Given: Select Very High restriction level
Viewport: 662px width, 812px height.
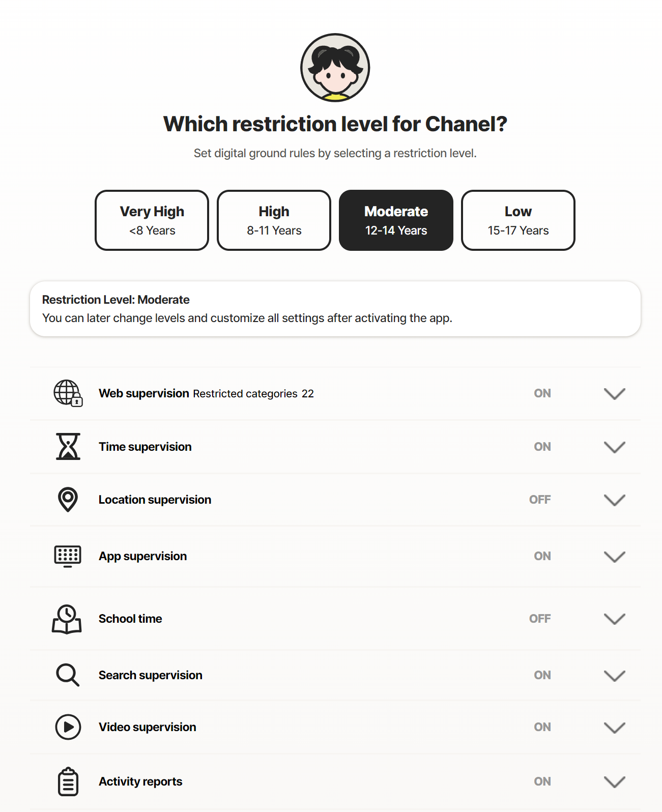Looking at the screenshot, I should (152, 220).
